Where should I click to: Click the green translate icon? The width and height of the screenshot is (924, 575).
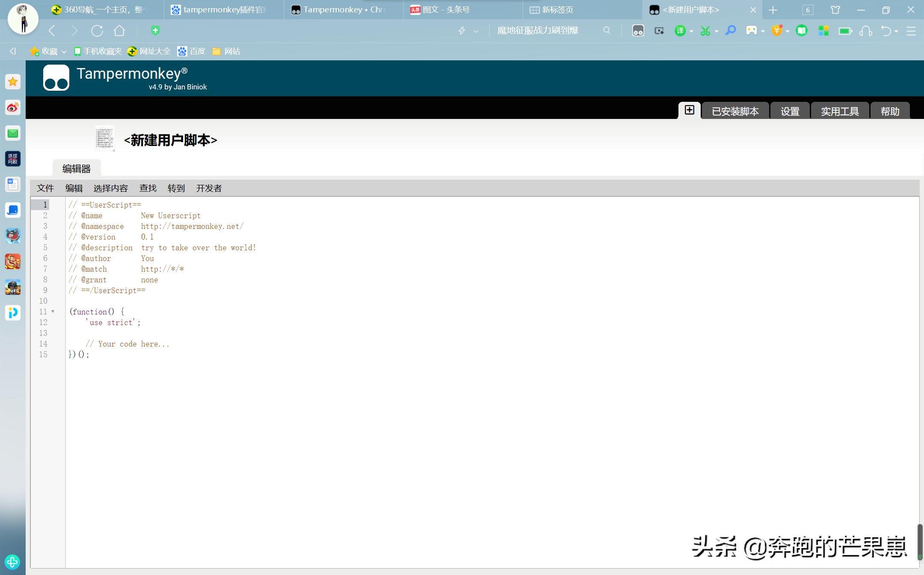click(680, 31)
